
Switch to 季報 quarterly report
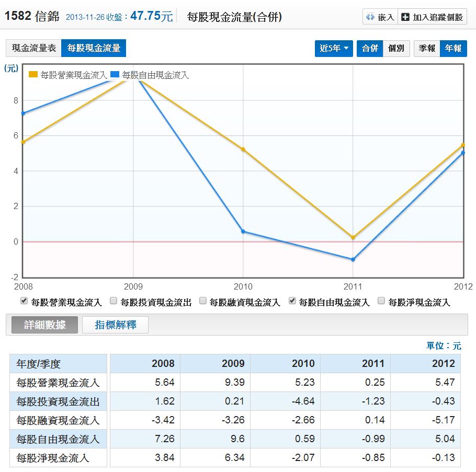(x=427, y=49)
